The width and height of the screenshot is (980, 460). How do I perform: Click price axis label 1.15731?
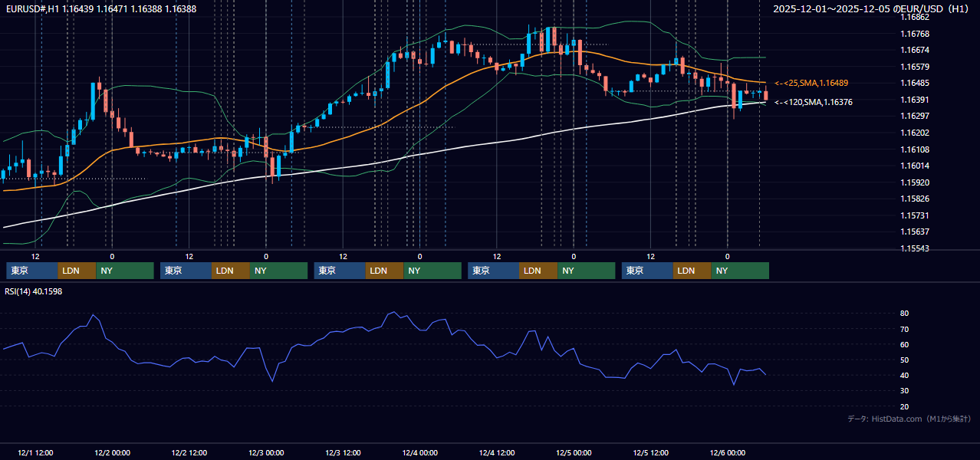point(915,215)
